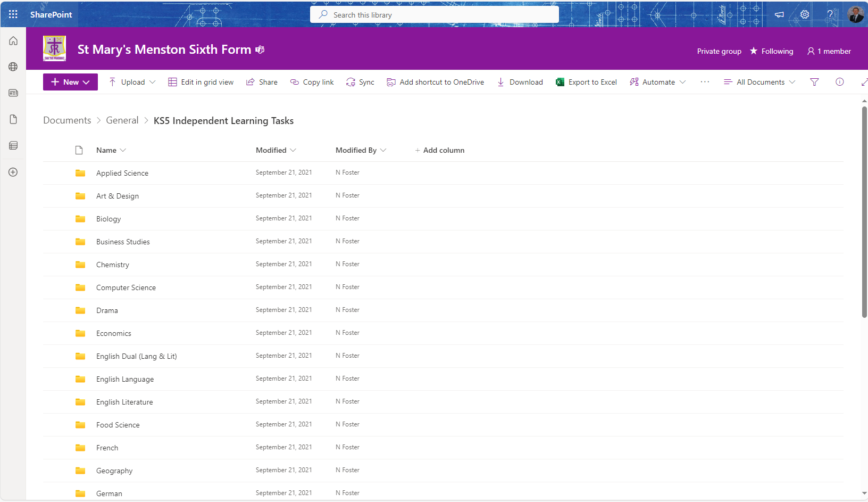
Task: Open the Computer Science folder
Action: click(126, 287)
